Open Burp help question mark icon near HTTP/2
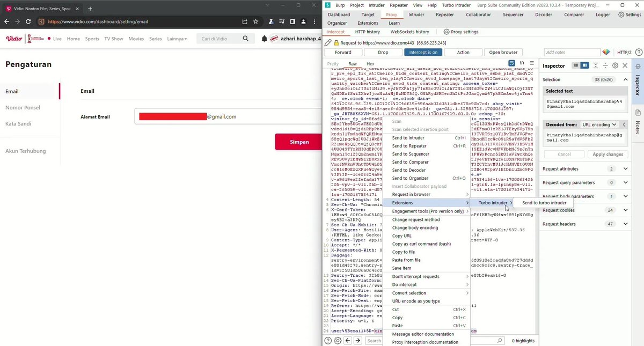The width and height of the screenshot is (644, 346). (638, 52)
